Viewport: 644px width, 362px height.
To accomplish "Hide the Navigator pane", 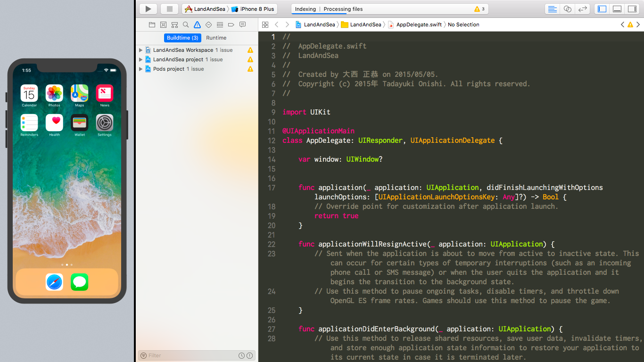I will pyautogui.click(x=602, y=9).
